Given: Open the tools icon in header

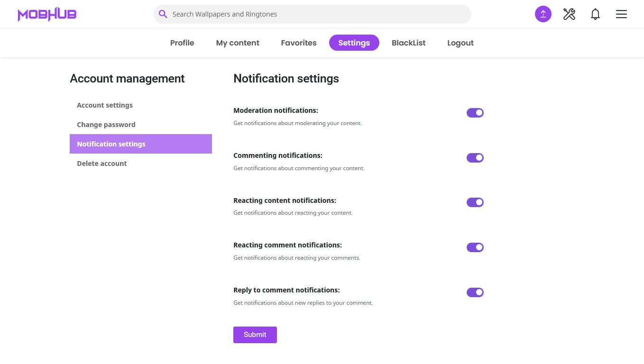Looking at the screenshot, I should pos(569,14).
